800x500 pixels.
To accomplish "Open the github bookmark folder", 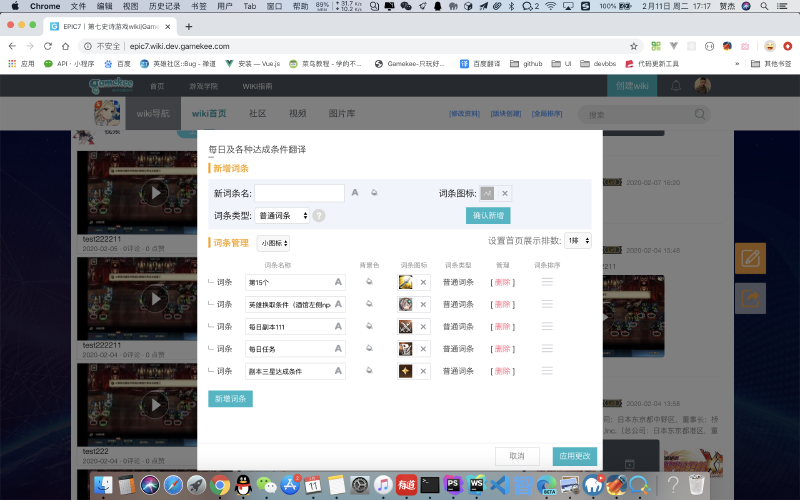I will 526,64.
